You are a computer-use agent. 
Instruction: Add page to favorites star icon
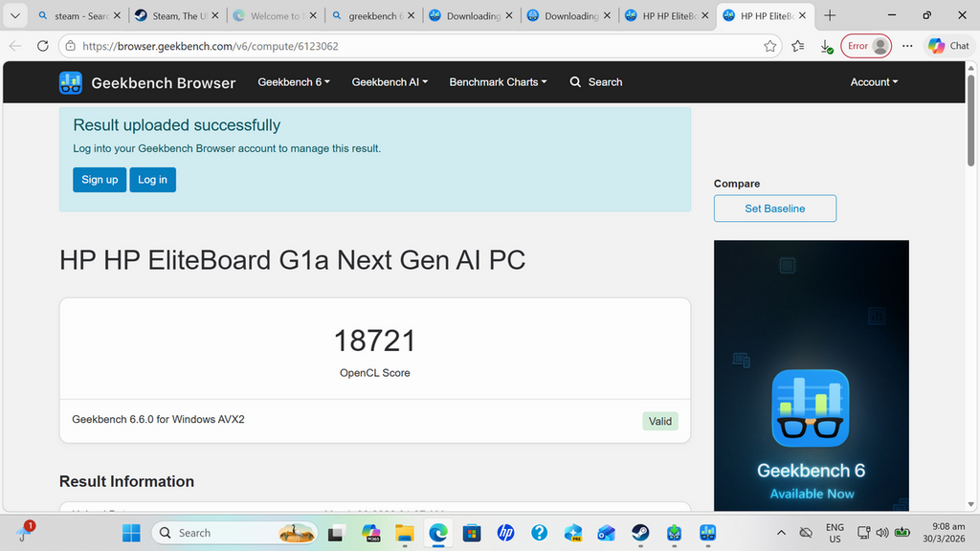point(770,46)
